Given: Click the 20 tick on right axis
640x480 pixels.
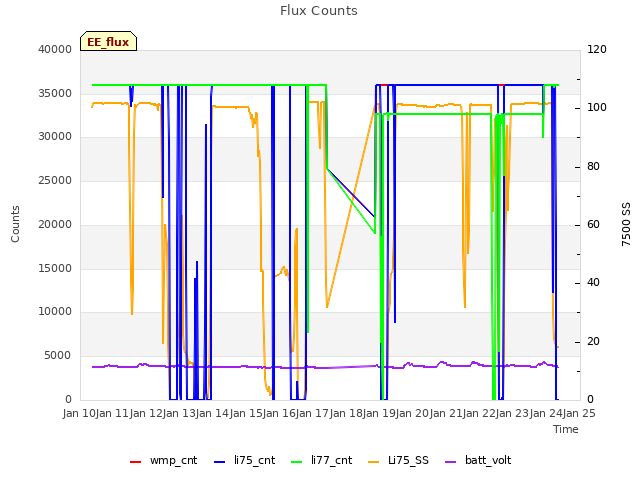Looking at the screenshot, I should tap(593, 341).
